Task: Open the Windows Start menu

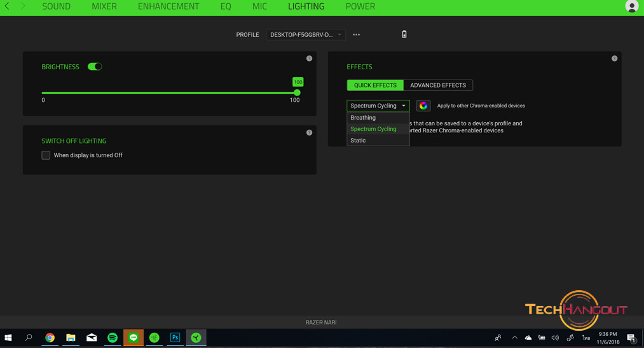Action: click(x=8, y=338)
